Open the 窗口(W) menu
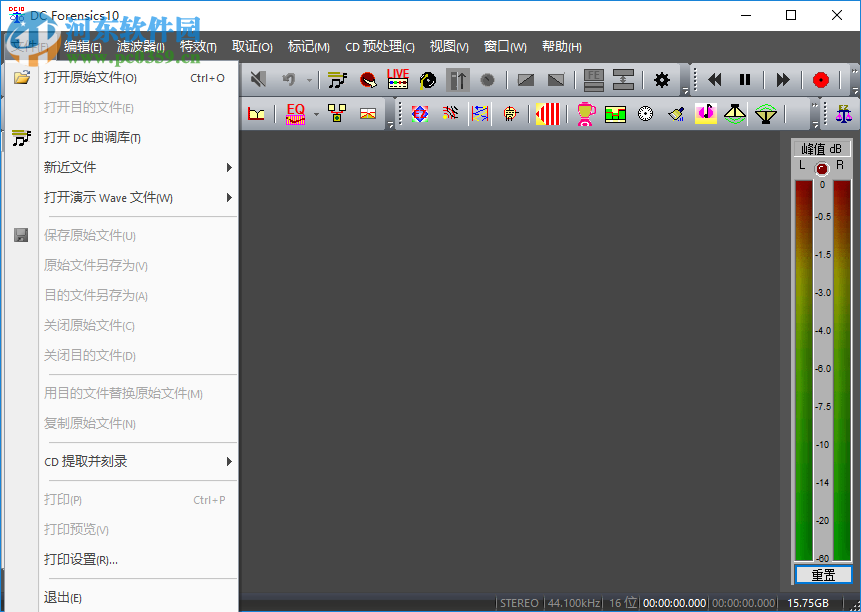The image size is (861, 612). (x=505, y=47)
